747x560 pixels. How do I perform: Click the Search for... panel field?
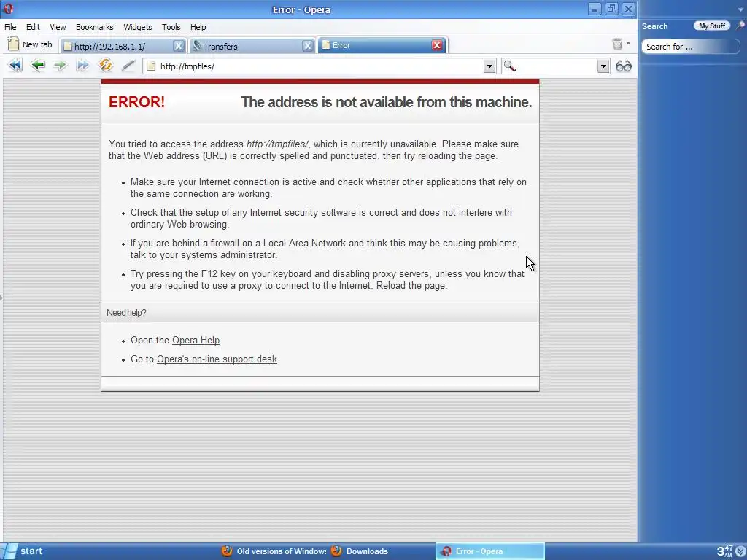pyautogui.click(x=690, y=47)
